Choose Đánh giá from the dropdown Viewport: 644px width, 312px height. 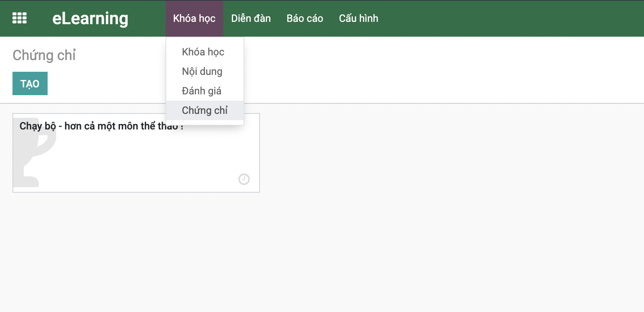201,91
